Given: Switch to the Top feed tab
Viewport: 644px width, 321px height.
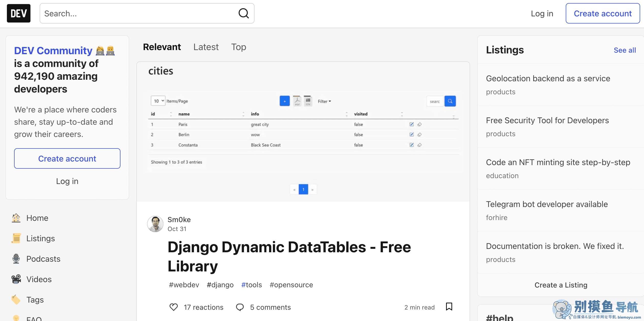Looking at the screenshot, I should [x=239, y=47].
